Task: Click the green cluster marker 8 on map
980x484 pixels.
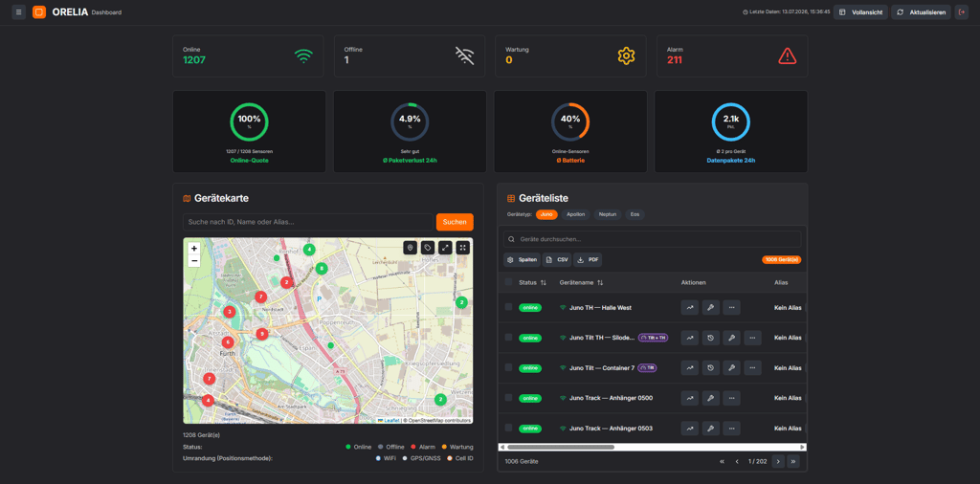Action: pos(322,269)
